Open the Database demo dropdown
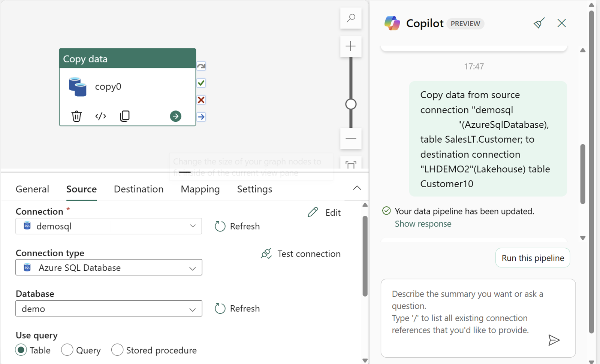Viewport: 600px width, 364px height. pyautogui.click(x=109, y=309)
